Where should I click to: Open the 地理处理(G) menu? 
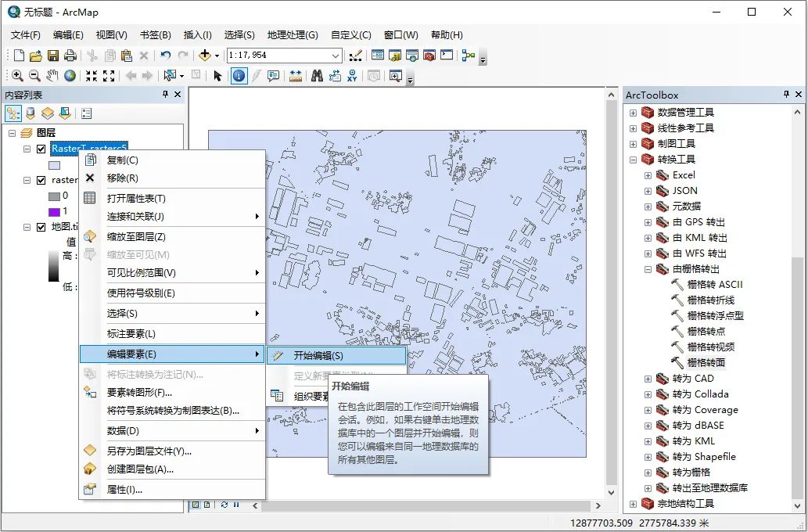tap(293, 35)
